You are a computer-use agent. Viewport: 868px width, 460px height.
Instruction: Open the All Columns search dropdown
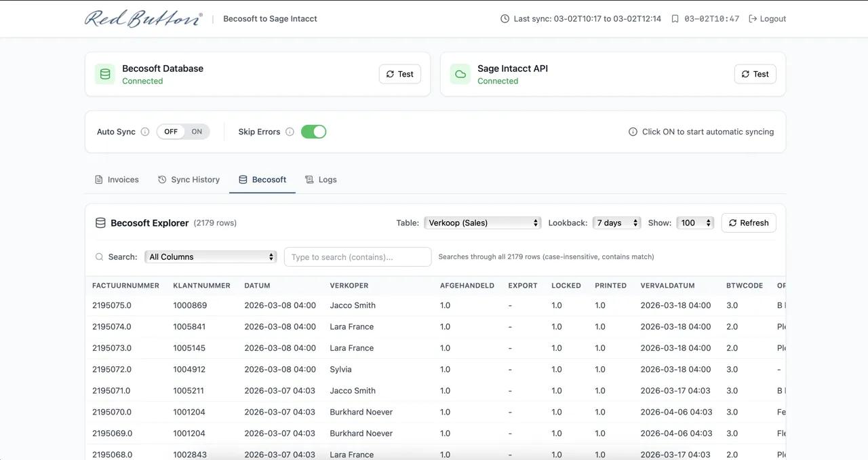point(211,256)
